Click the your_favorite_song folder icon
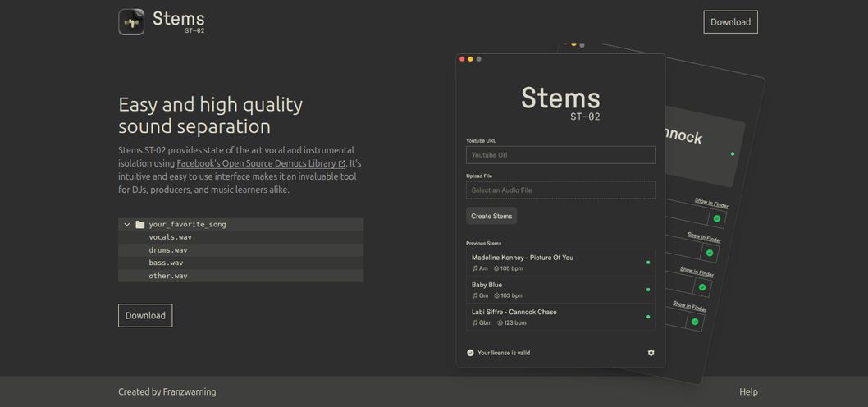Viewport: 868px width, 407px height. coord(140,224)
